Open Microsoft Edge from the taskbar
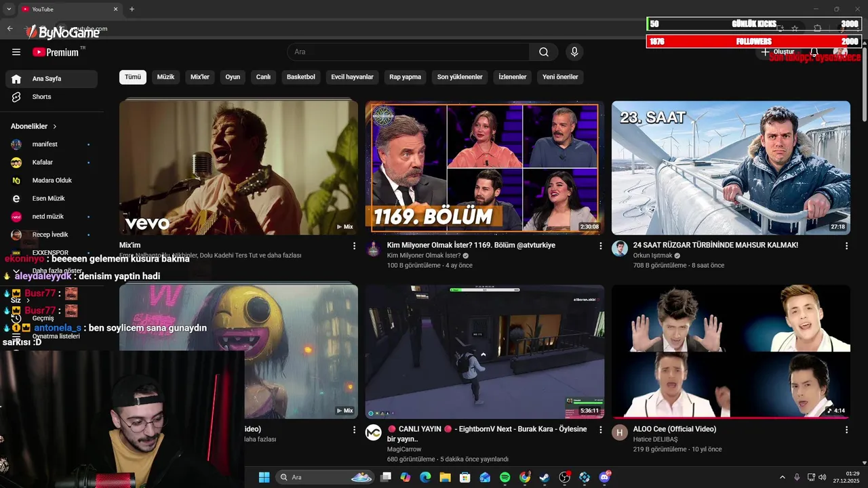Screen dimensions: 868x488 click(425, 477)
